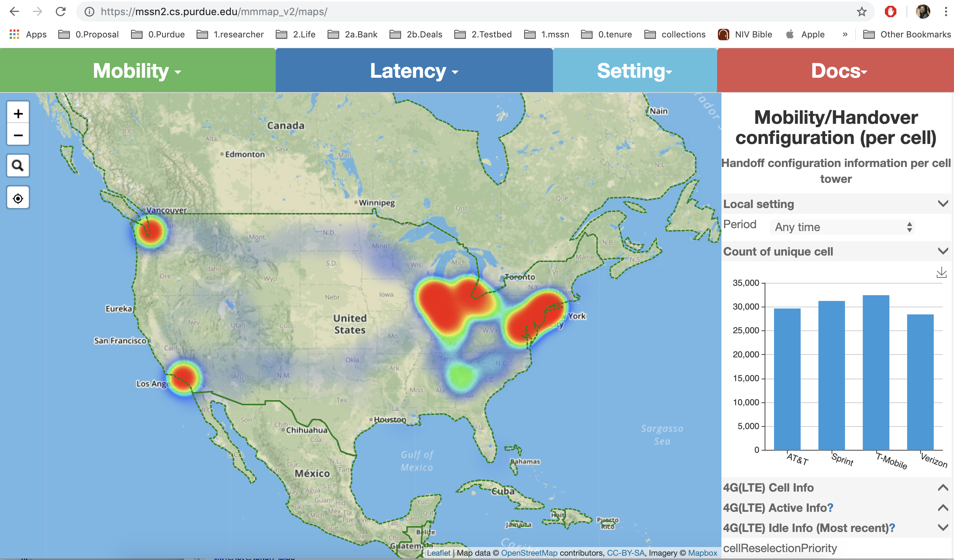
Task: Locate my current position on map
Action: click(x=18, y=198)
